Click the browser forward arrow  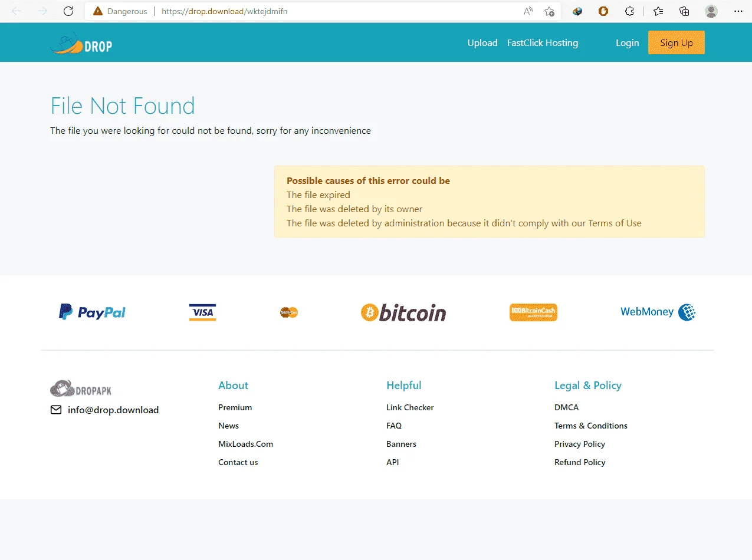pyautogui.click(x=42, y=11)
